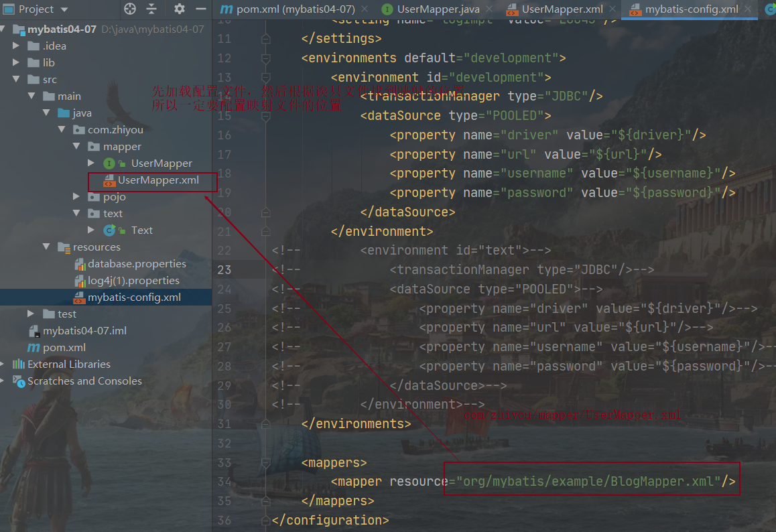Select UserMapper.xml in project tree
Image resolution: width=776 pixels, height=532 pixels.
[158, 180]
